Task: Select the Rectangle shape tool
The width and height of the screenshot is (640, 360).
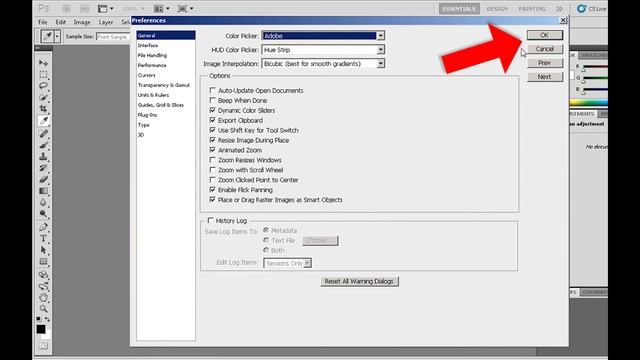Action: pos(43,261)
